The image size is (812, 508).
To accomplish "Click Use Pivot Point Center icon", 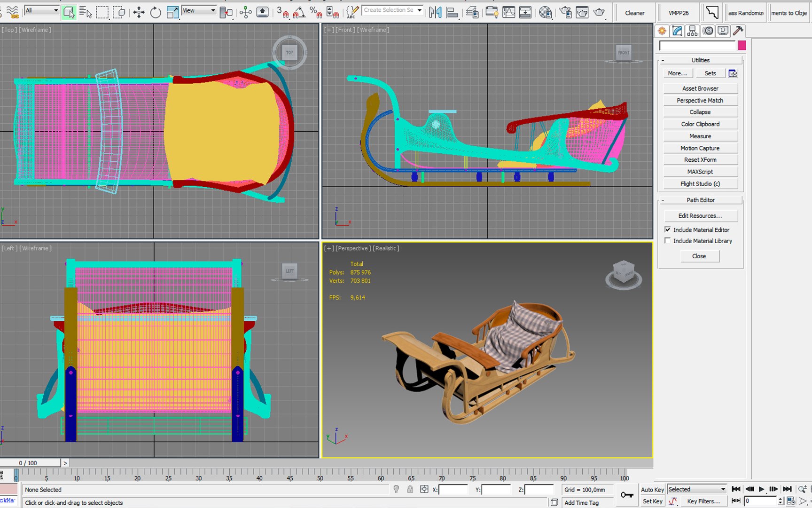I will coord(226,12).
